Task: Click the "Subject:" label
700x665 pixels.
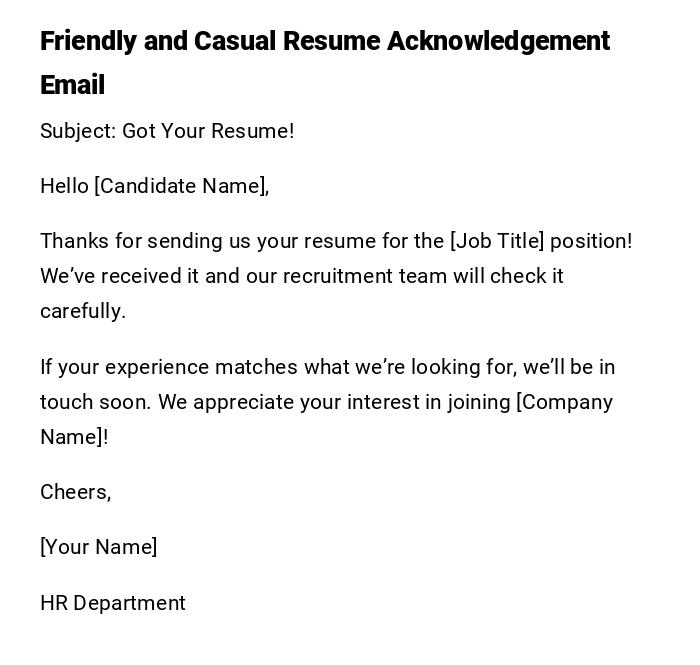Action: click(78, 131)
